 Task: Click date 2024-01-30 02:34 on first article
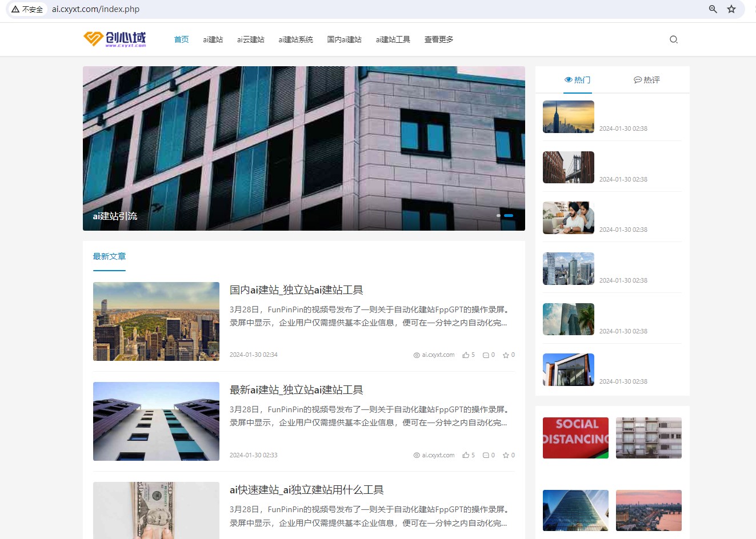pos(254,355)
